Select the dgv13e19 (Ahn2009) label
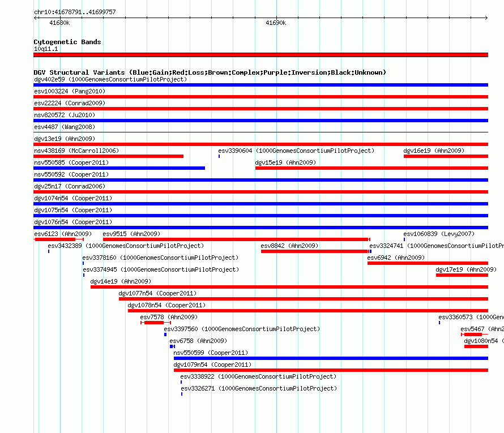The height and width of the screenshot is (433, 504). (65, 139)
